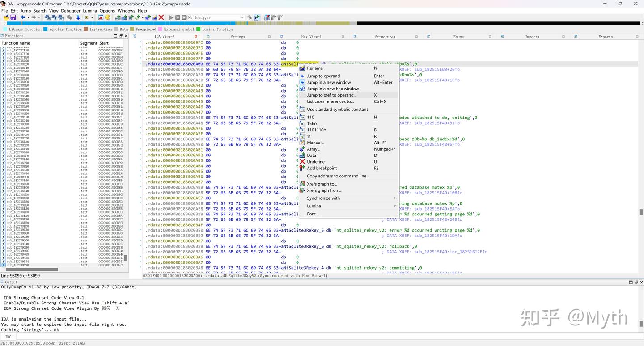The width and height of the screenshot is (644, 346).
Task: Select Undefine in the context menu
Action: tap(348, 162)
